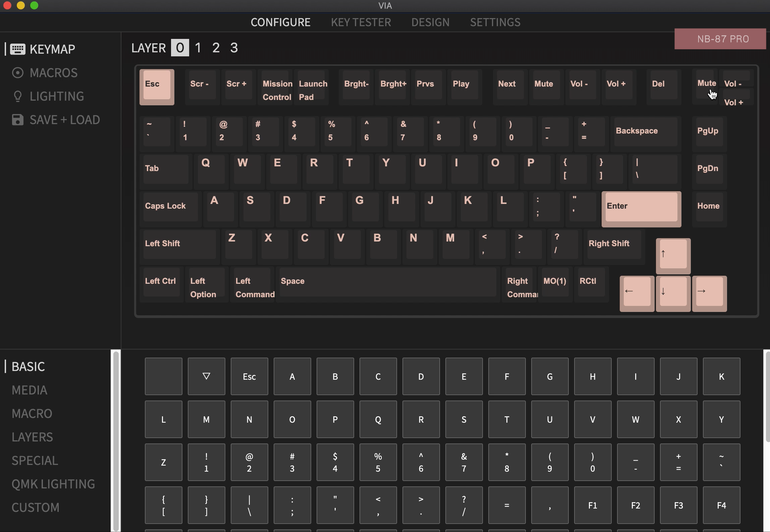Select the Enter key on the keymap

pyautogui.click(x=641, y=209)
